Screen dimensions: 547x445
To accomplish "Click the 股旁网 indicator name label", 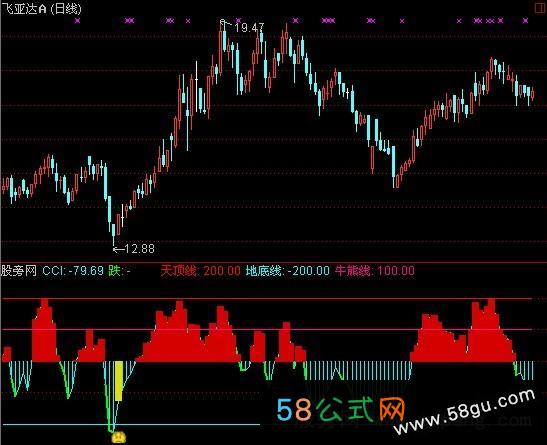I will (19, 271).
